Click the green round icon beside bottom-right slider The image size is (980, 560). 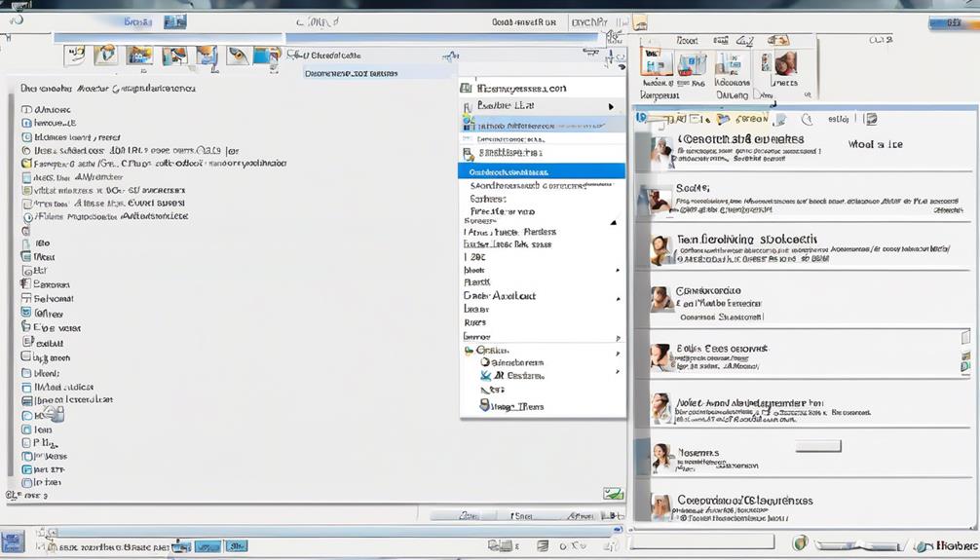800,542
